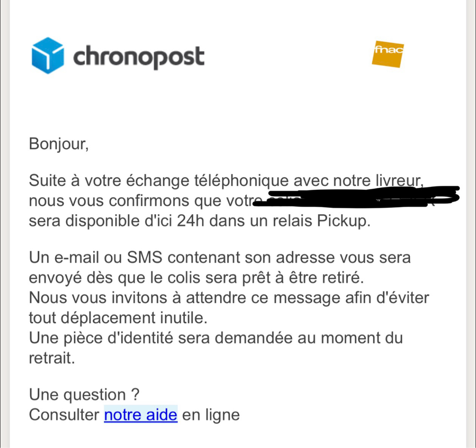Click the word "Pickup" in the message
Viewport: 476px width, 448px height.
(x=343, y=221)
